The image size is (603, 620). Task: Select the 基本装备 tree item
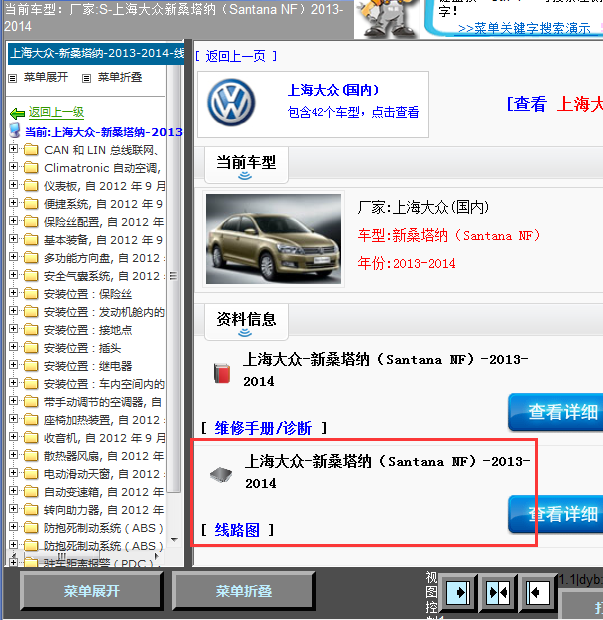tap(104, 240)
